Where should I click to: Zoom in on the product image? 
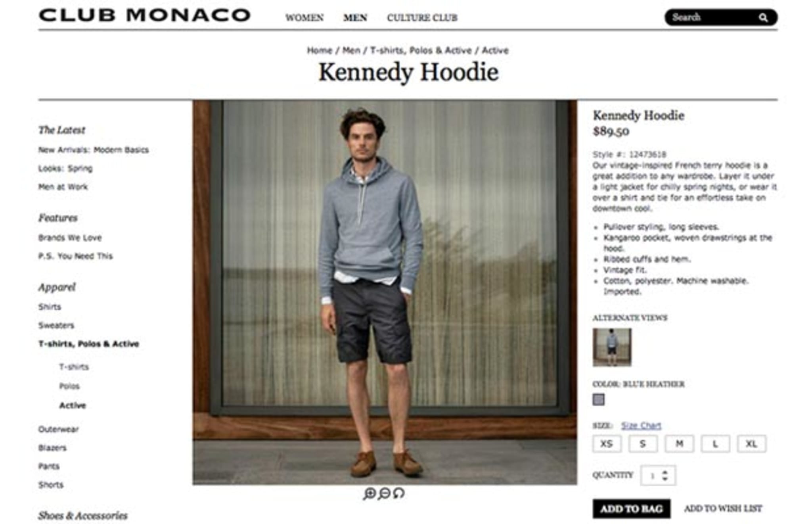369,493
